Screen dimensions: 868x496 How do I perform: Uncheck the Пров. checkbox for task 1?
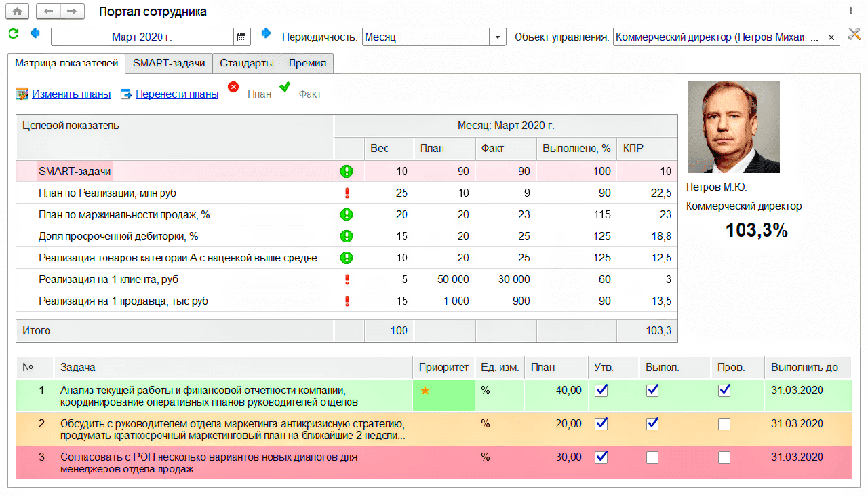[724, 390]
